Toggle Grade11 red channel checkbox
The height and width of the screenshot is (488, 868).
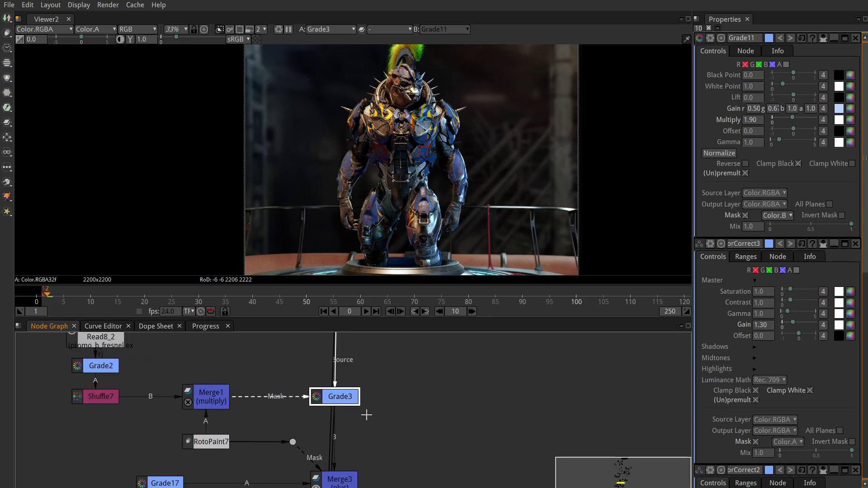pyautogui.click(x=745, y=65)
